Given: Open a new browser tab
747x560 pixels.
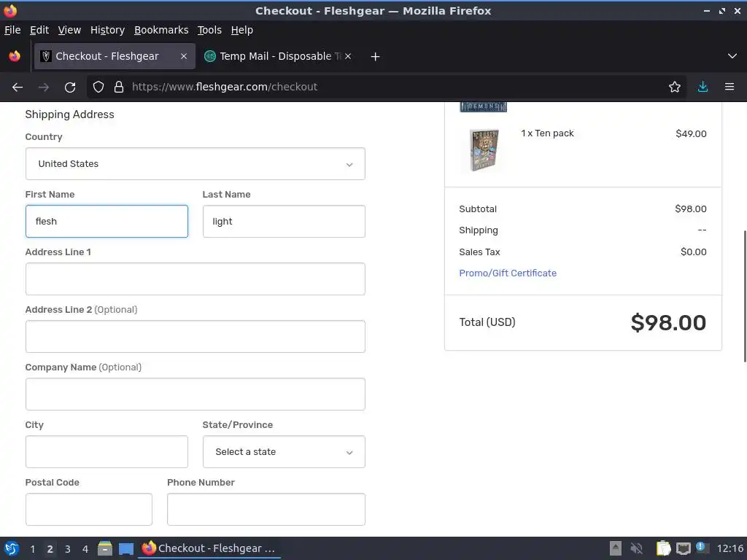Looking at the screenshot, I should tap(376, 57).
